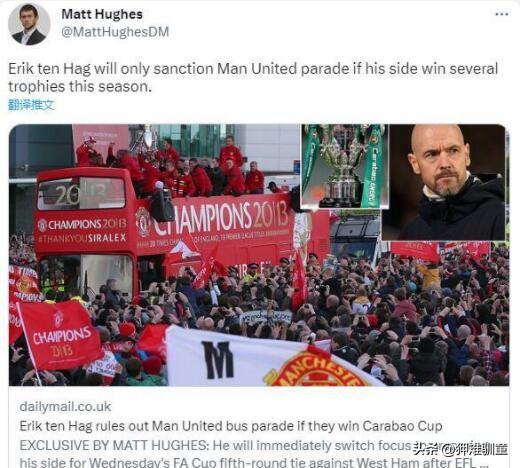Click the tweet text about sanctioning parade
The height and width of the screenshot is (468, 520).
(253, 77)
